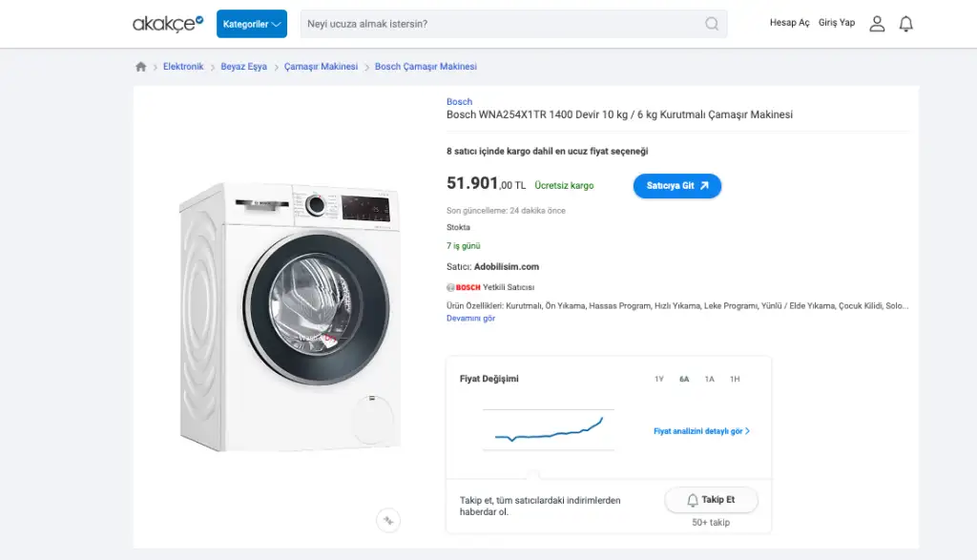The height and width of the screenshot is (560, 977).
Task: Open the Hesap Aç link
Action: pyautogui.click(x=789, y=23)
